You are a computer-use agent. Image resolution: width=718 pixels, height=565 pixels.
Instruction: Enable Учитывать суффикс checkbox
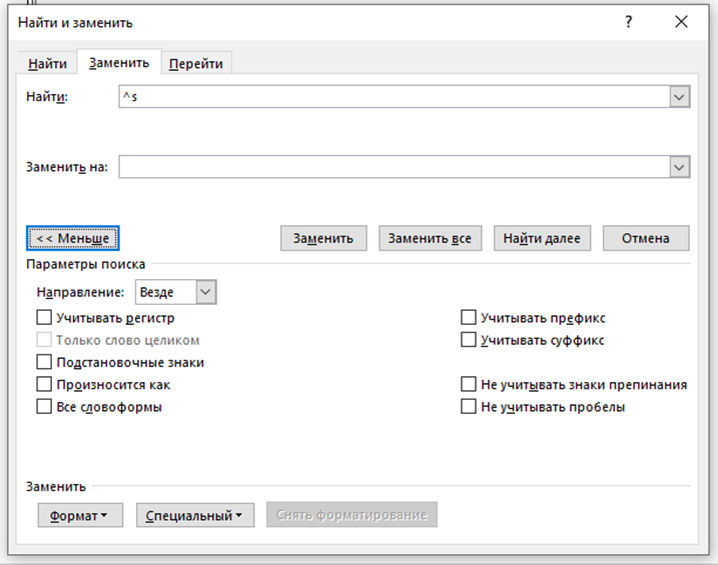[x=468, y=340]
